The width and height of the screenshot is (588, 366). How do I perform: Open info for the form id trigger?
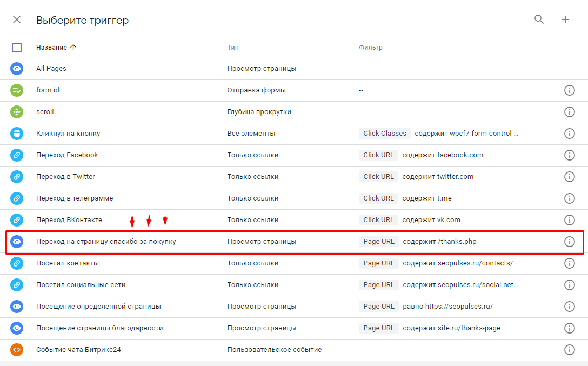(569, 90)
